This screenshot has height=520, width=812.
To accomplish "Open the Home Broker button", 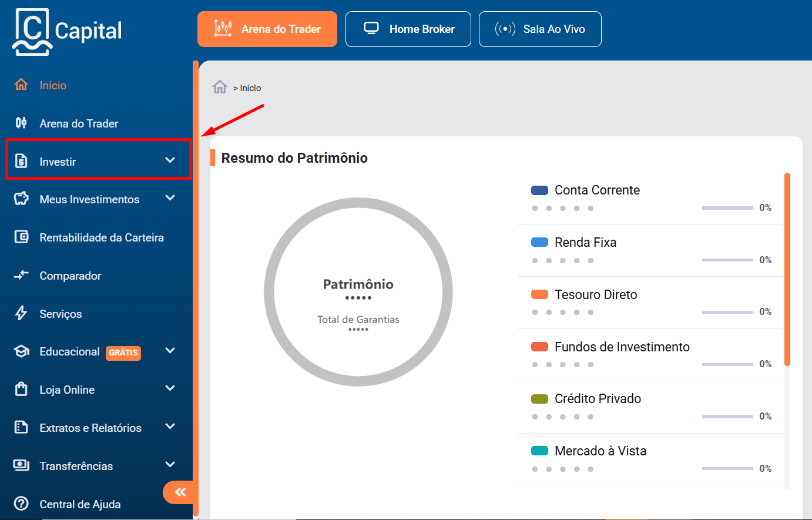I will point(408,29).
